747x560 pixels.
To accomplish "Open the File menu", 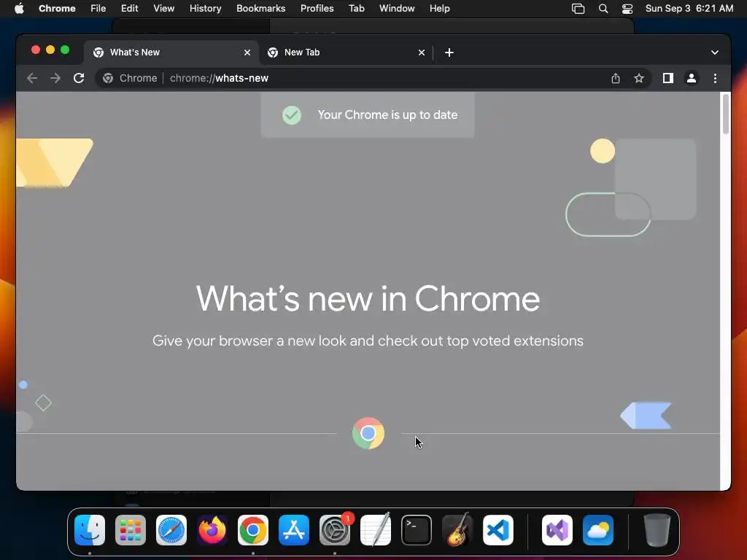I will 98,9.
